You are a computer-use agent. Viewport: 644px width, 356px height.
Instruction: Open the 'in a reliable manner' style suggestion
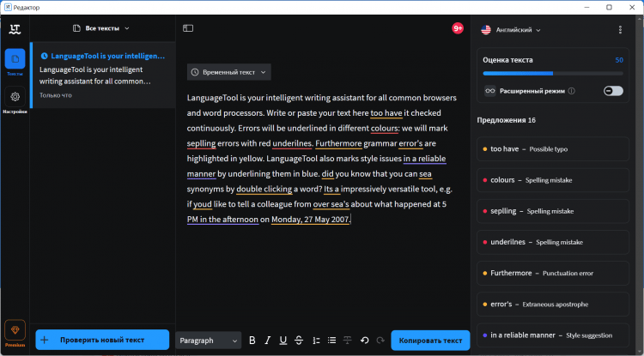[553, 335]
